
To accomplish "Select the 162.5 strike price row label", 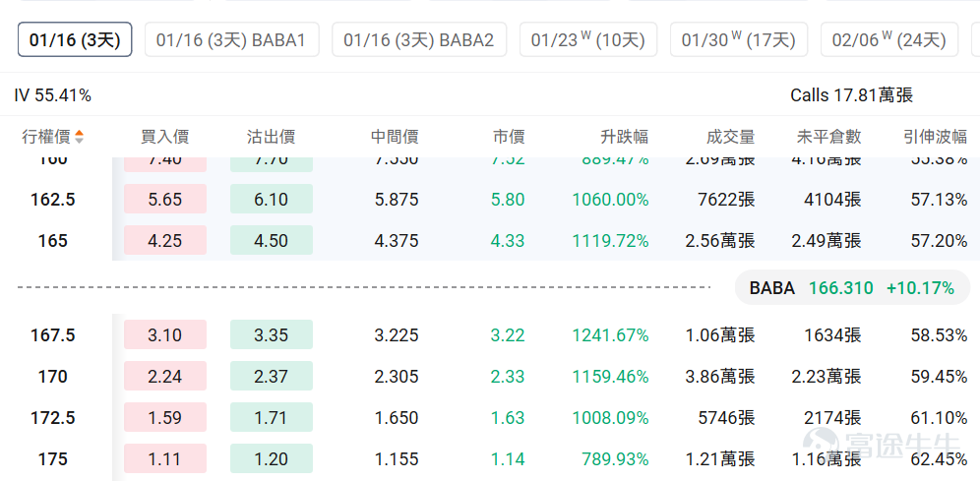I will pyautogui.click(x=52, y=200).
